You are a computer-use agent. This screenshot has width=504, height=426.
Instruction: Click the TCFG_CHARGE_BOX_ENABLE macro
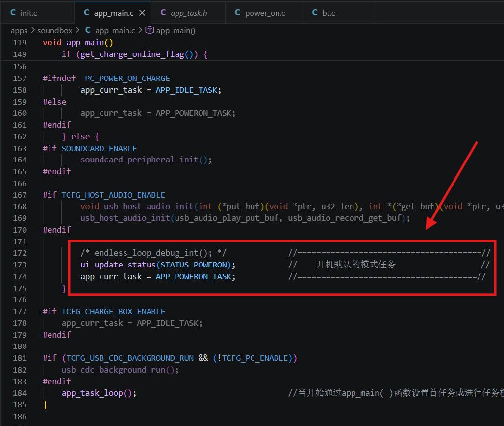[x=113, y=312]
